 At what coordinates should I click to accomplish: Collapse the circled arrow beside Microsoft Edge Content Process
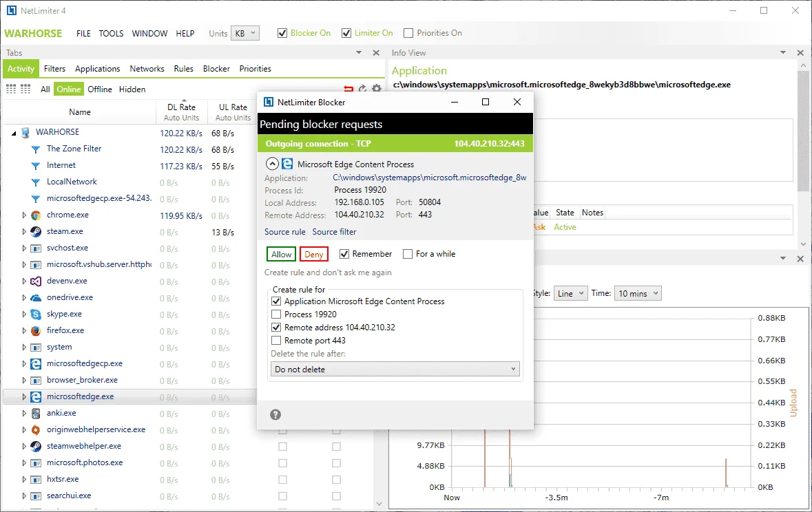click(x=272, y=164)
